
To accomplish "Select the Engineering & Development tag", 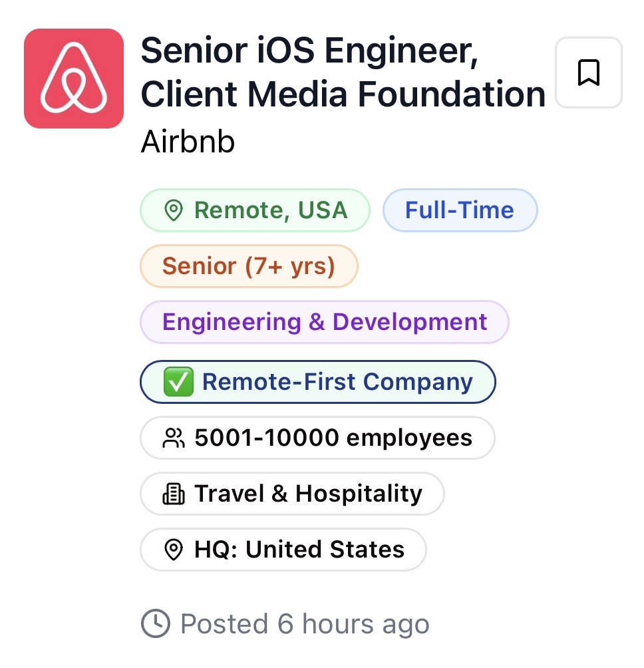I will [x=324, y=321].
